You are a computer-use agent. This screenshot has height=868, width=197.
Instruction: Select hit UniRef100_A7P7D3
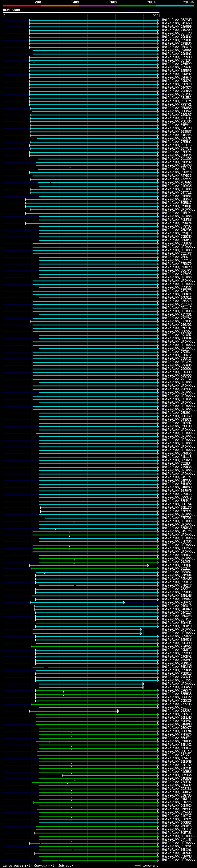(177, 518)
